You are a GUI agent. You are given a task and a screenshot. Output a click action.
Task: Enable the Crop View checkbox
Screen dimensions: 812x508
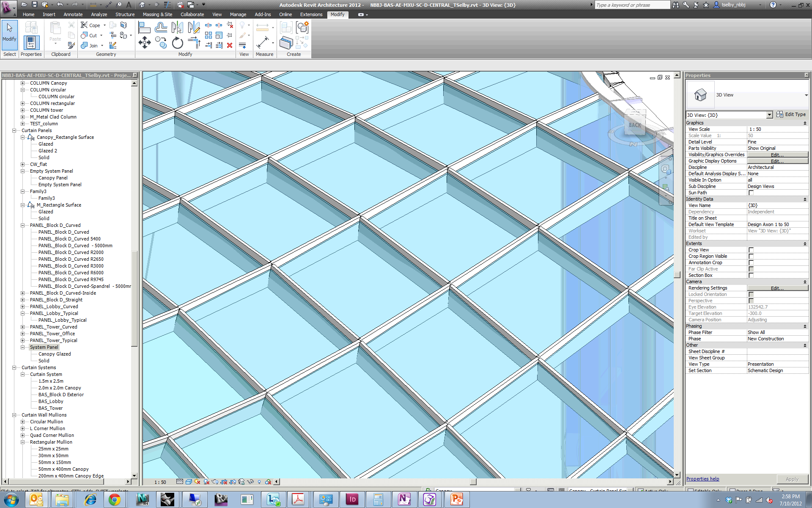pos(751,250)
